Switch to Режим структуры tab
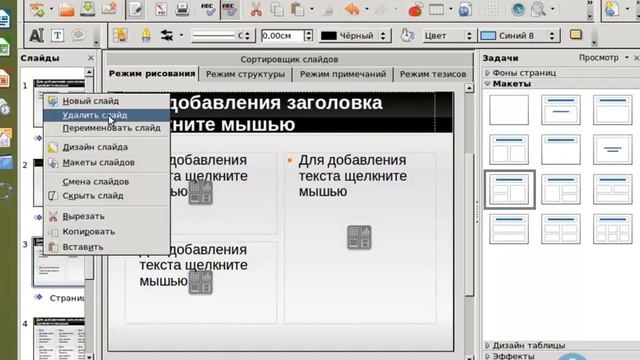Screen dimensions: 640x360 [x=245, y=74]
